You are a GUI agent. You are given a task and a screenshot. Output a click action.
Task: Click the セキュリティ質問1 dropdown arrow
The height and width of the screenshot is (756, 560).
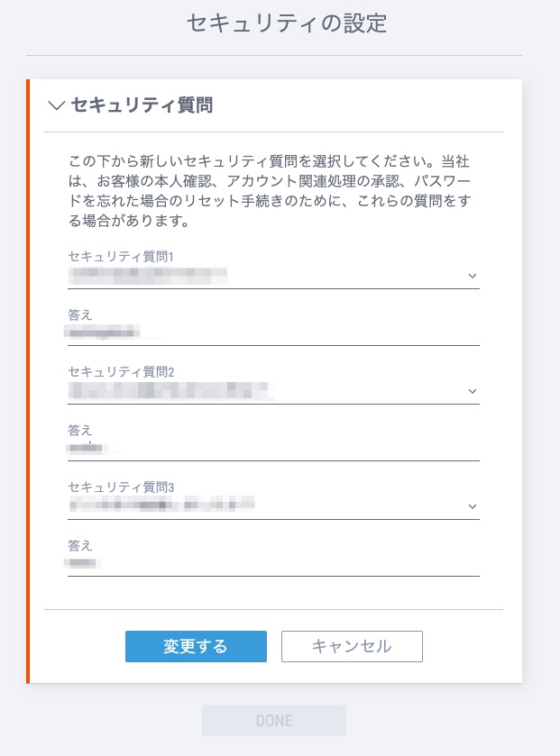tap(472, 276)
